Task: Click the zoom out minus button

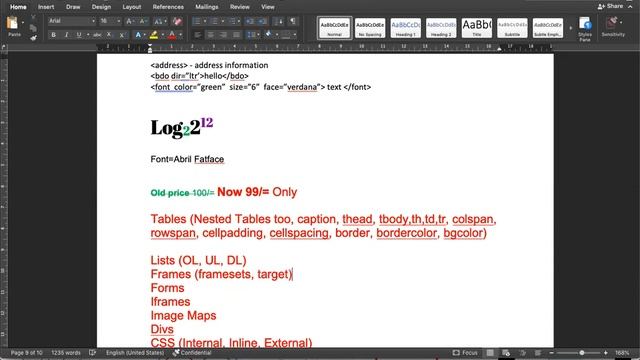Action: coord(551,353)
